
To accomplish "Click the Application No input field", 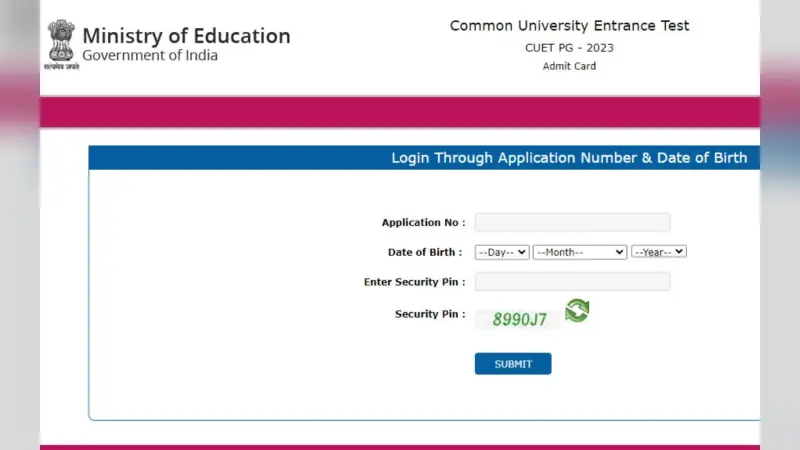I will click(x=572, y=222).
